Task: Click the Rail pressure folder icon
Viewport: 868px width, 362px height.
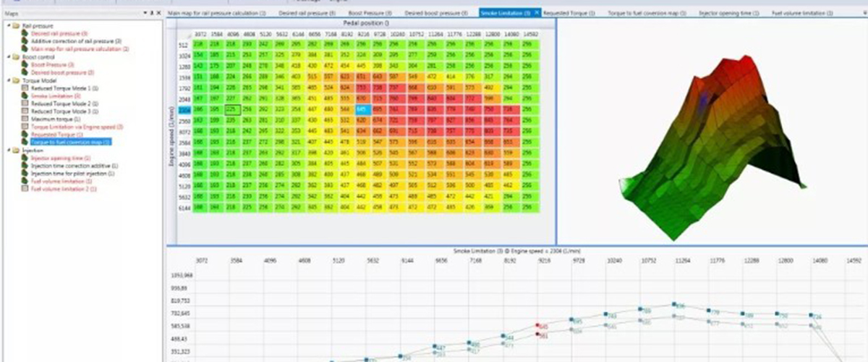Action: (x=16, y=25)
